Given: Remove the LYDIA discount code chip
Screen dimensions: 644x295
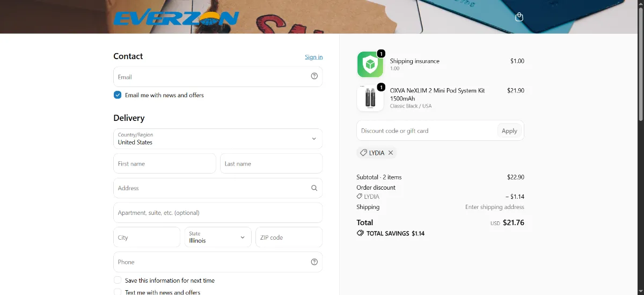Looking at the screenshot, I should coord(391,153).
